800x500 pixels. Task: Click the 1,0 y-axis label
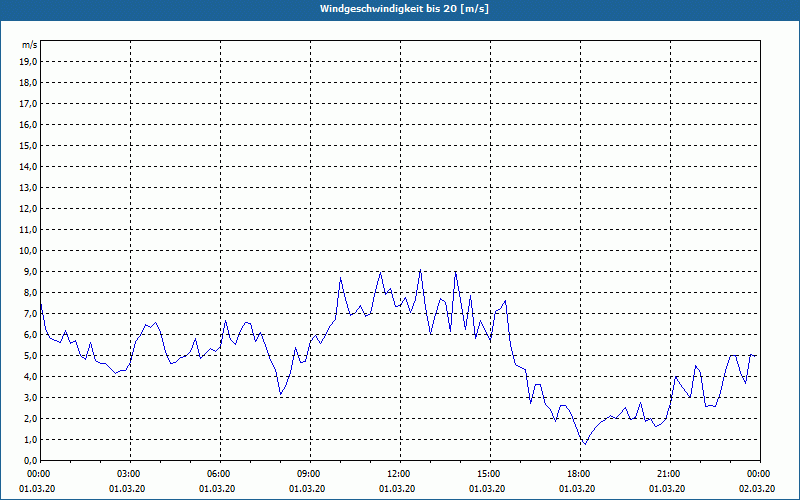point(30,439)
